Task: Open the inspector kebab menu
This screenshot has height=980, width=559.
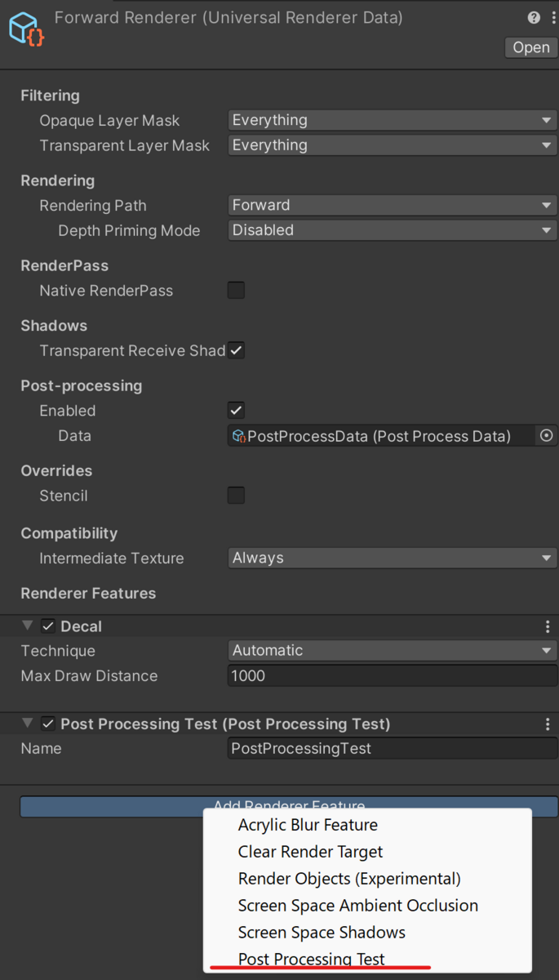Action: coord(553,17)
